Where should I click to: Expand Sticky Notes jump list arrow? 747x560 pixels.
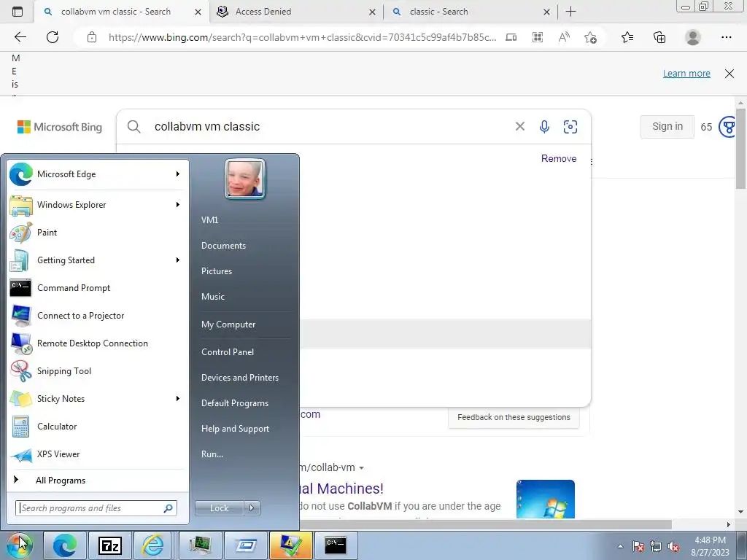pos(178,399)
